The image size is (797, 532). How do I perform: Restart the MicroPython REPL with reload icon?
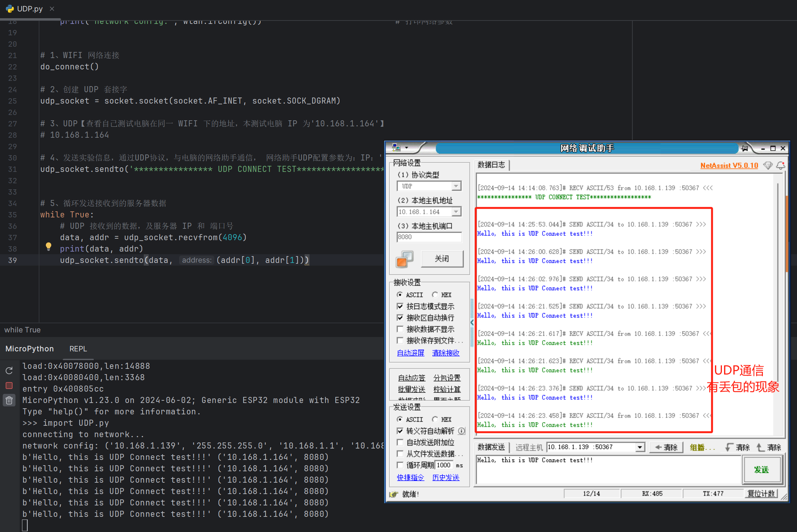point(9,371)
